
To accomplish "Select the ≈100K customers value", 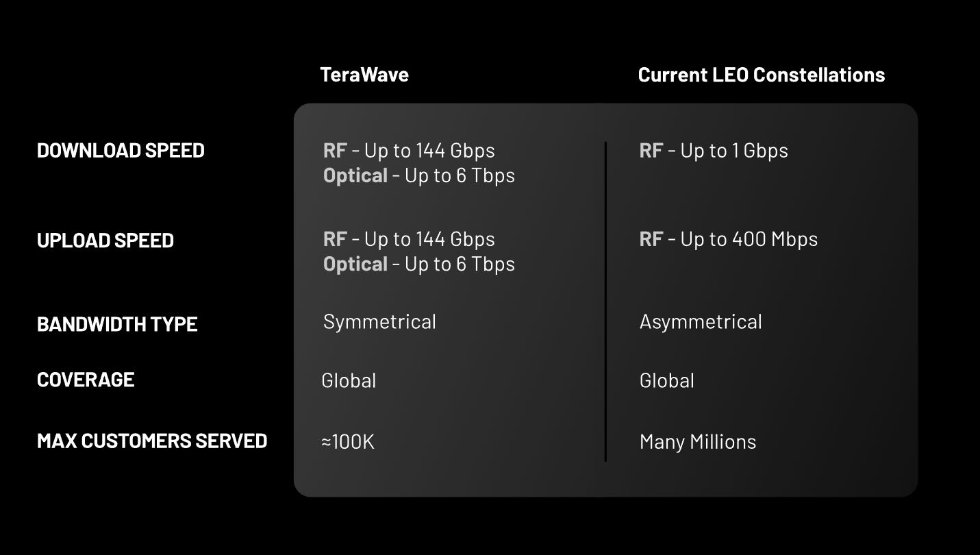I will click(348, 442).
